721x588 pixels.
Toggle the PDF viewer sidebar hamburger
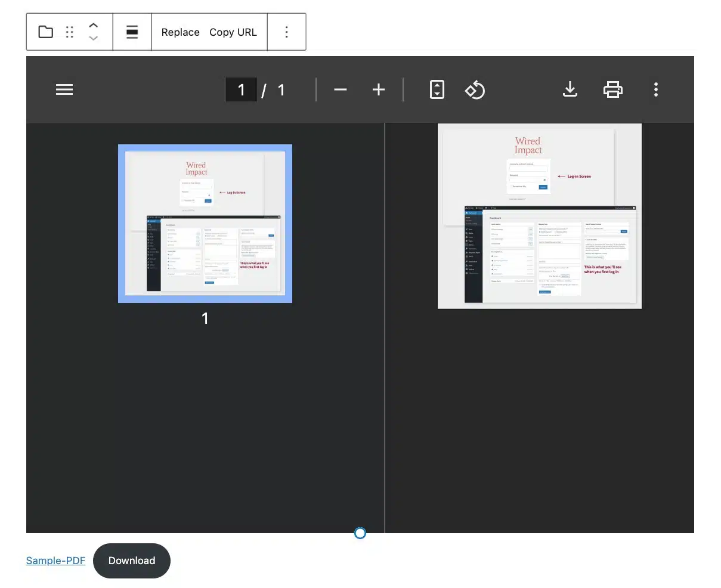point(64,89)
